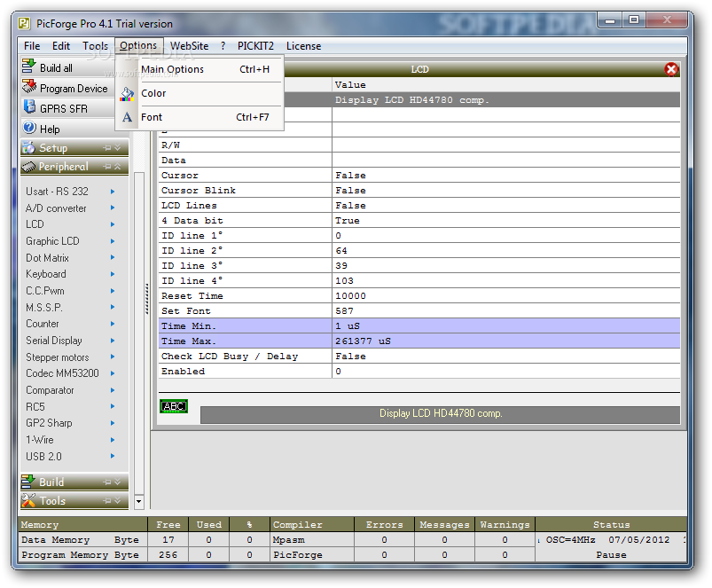This screenshot has height=588, width=712.
Task: Expand the Tools panel chevron
Action: (x=118, y=501)
